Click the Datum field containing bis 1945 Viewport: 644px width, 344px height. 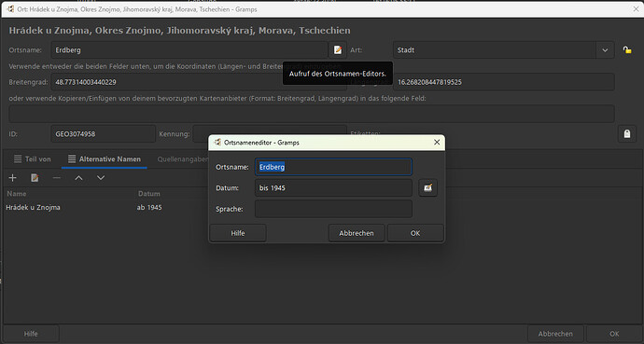(x=333, y=187)
